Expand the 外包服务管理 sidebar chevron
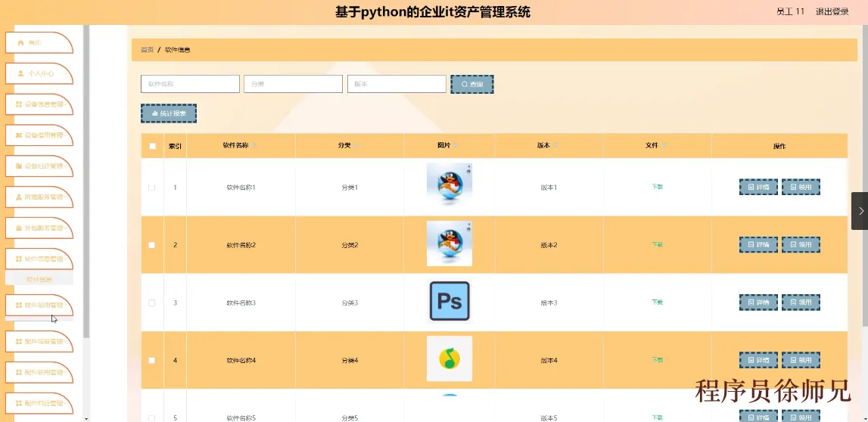This screenshot has height=422, width=868. coord(66,228)
